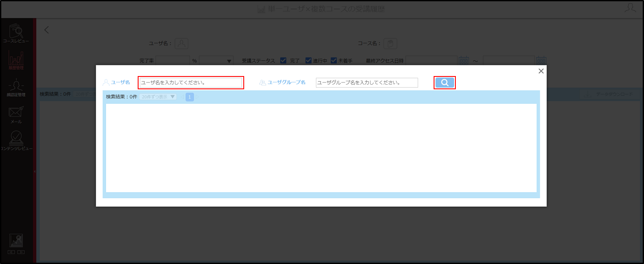Select page 1 in the dialog pagination

(189, 97)
